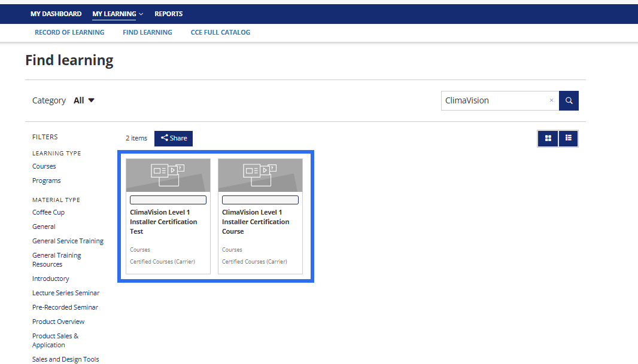The image size is (638, 364).
Task: Open the Category All dropdown
Action: click(84, 100)
